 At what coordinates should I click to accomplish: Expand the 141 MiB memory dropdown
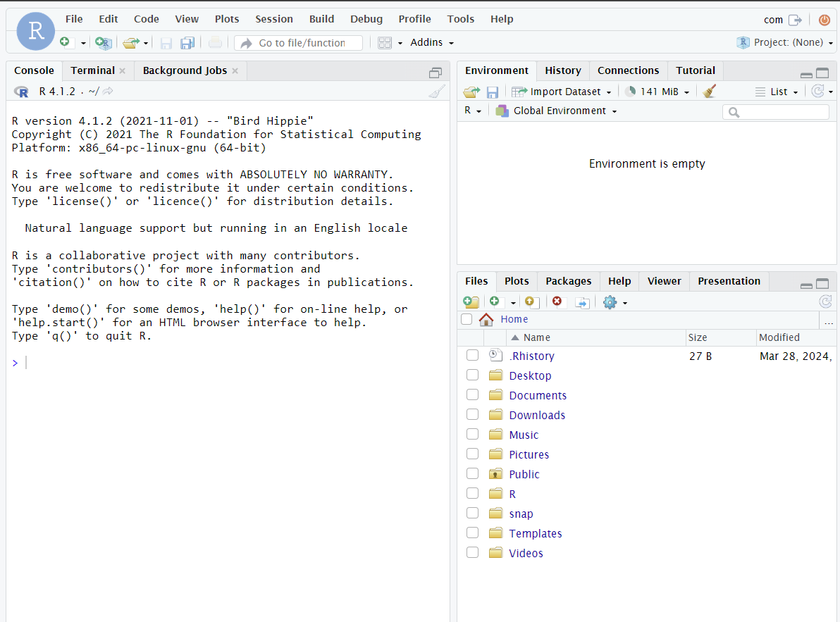pos(686,92)
